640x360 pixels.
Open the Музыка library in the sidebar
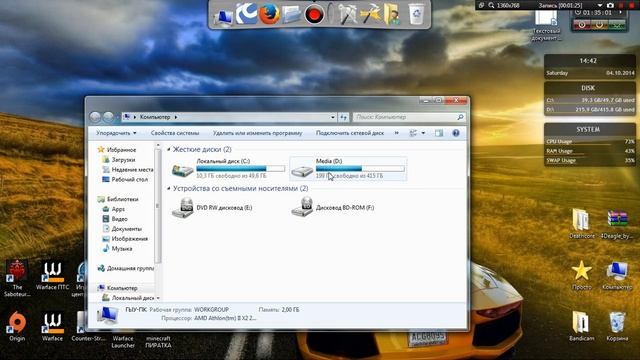coord(117,248)
